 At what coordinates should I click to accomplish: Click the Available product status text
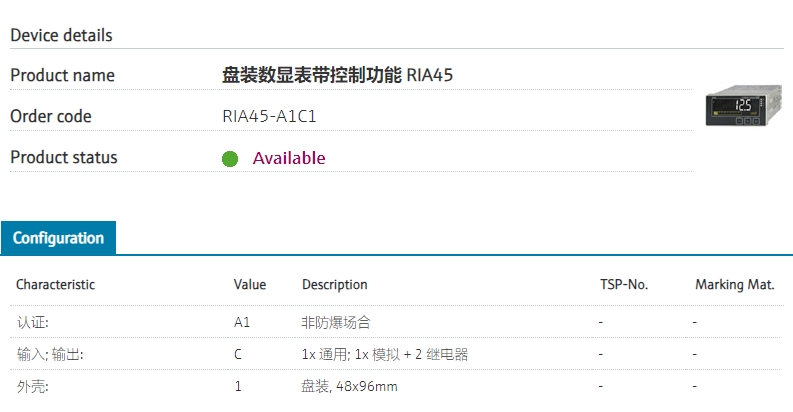(x=289, y=158)
